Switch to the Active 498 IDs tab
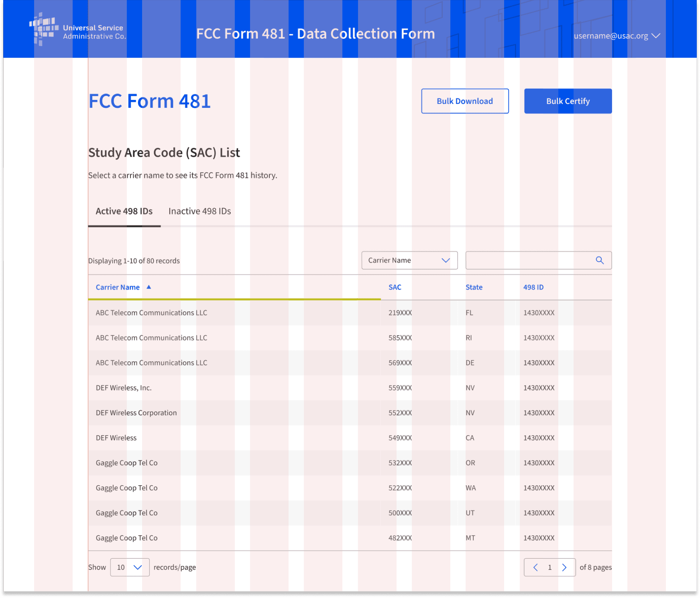The width and height of the screenshot is (700, 598). click(124, 211)
